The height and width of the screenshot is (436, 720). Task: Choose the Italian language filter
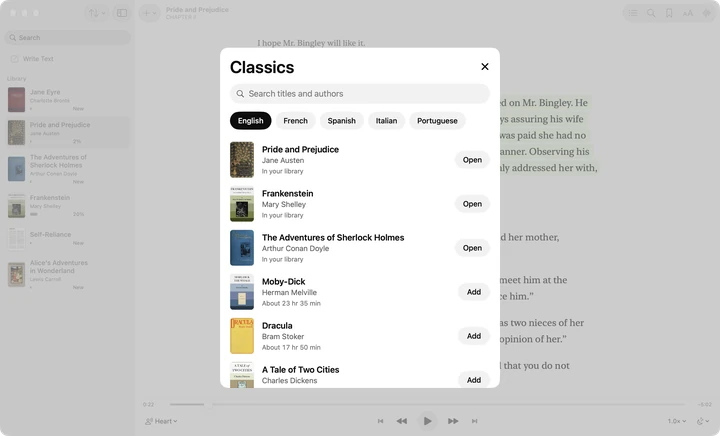point(386,121)
